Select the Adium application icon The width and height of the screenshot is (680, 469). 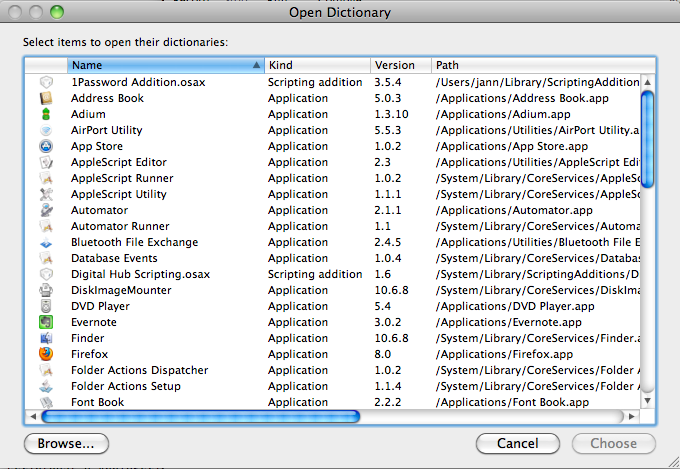(46, 114)
